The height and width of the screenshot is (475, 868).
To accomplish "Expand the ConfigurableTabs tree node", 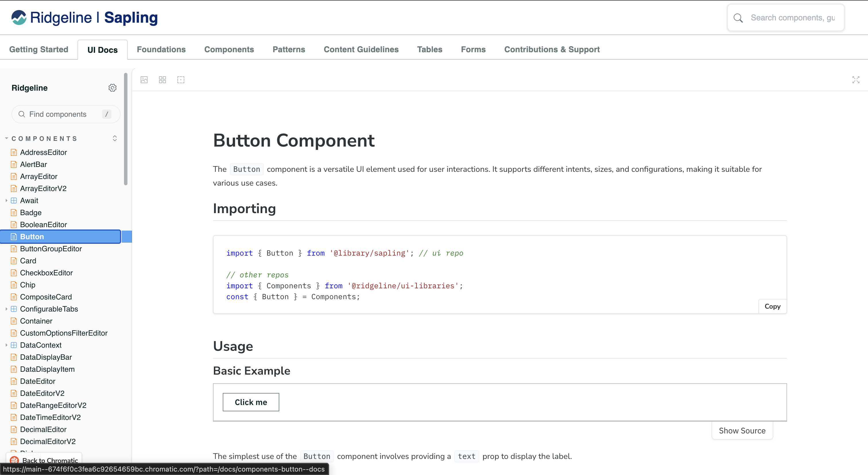I will coord(6,309).
